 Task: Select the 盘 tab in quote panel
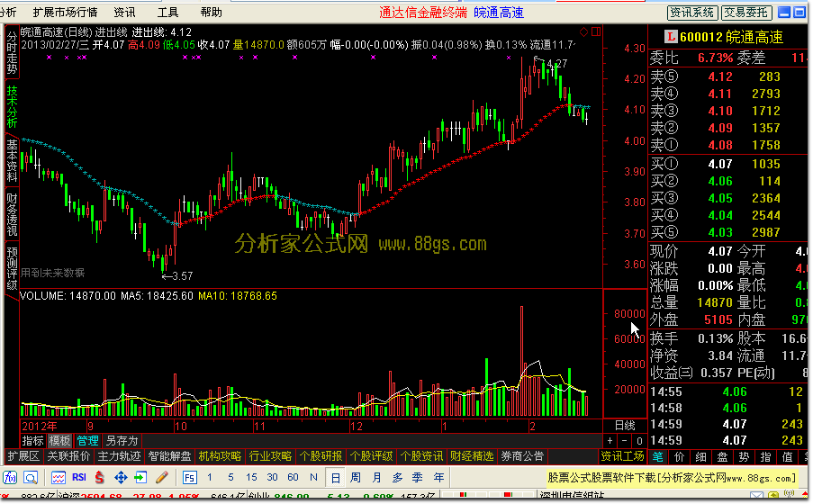point(722,457)
